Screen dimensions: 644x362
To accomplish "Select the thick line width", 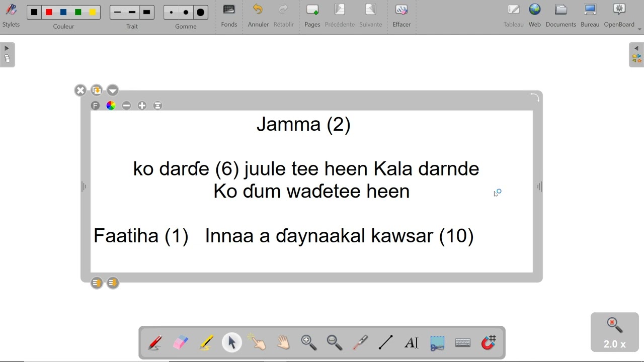I will 147,13.
